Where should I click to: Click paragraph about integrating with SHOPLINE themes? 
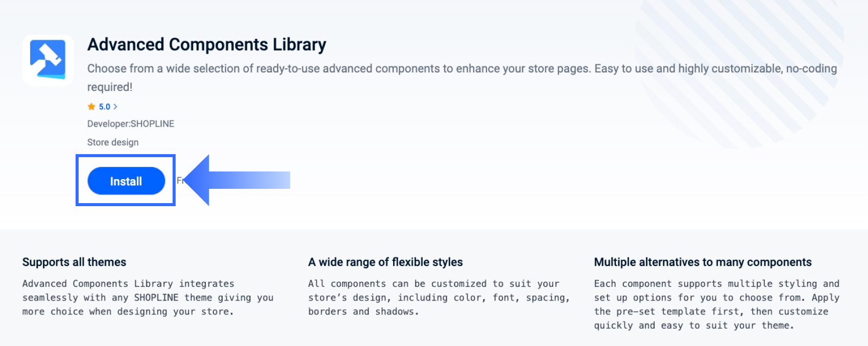coord(148,298)
